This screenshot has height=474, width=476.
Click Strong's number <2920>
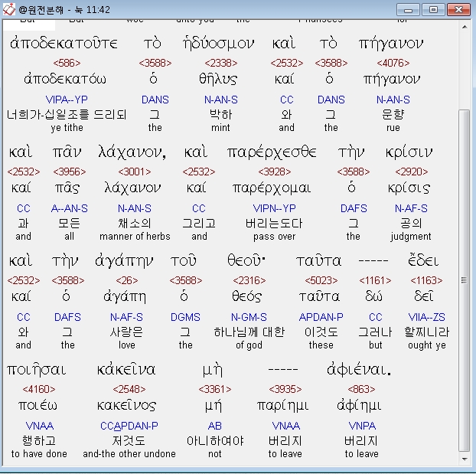tap(412, 172)
